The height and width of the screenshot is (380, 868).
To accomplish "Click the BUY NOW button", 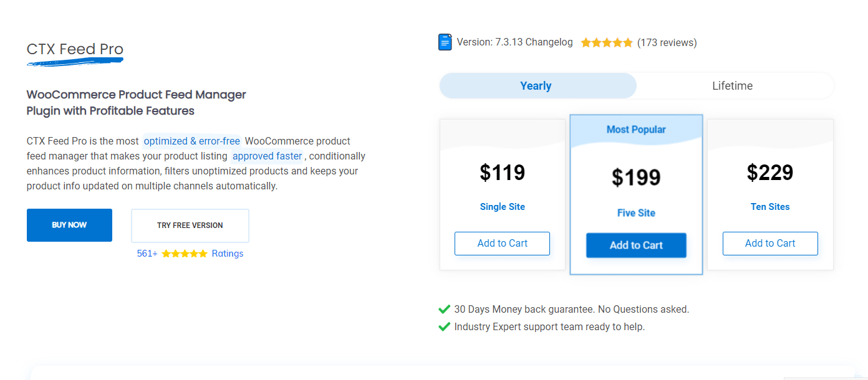I will (69, 225).
